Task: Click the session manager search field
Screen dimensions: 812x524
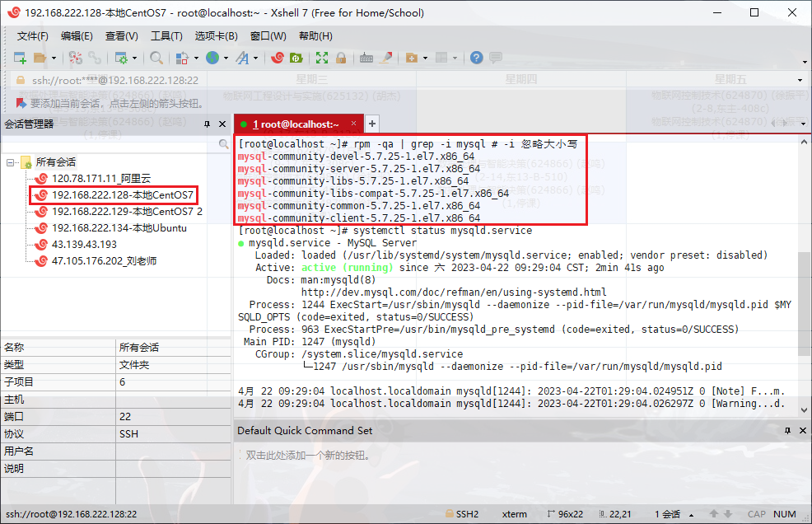Action: [x=110, y=144]
